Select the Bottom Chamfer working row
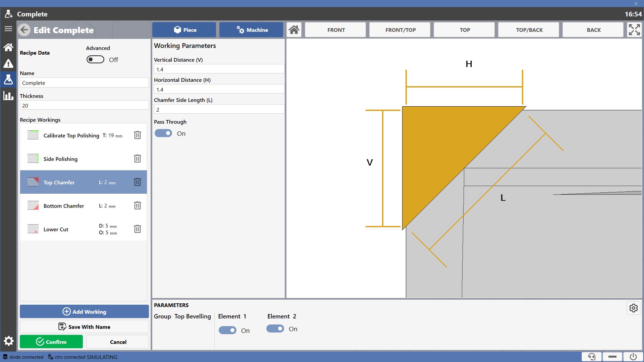644x362 pixels. [x=84, y=205]
